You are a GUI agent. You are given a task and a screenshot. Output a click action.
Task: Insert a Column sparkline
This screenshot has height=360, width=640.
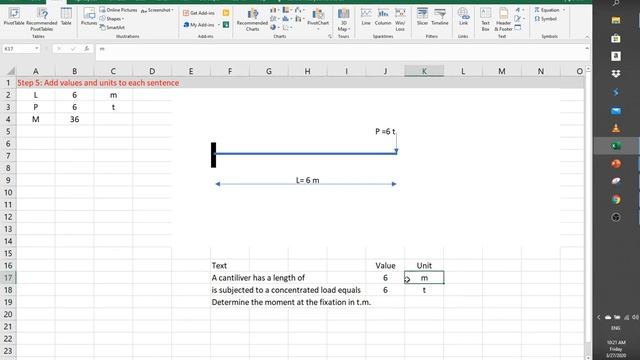coord(383,17)
